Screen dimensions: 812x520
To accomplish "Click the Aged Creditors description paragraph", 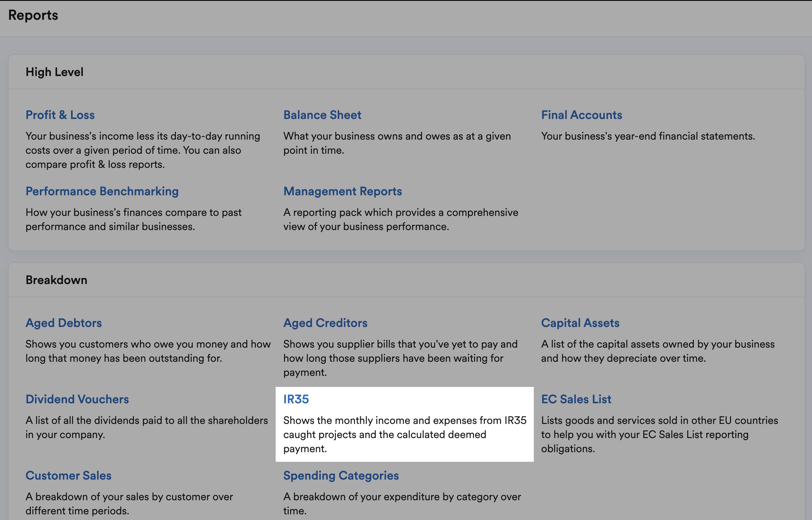I will coord(400,358).
